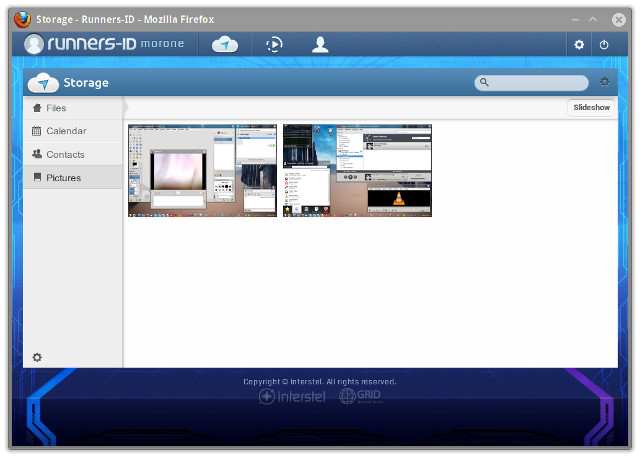
Task: Click the Storage cloud logo icon
Action: tap(43, 83)
